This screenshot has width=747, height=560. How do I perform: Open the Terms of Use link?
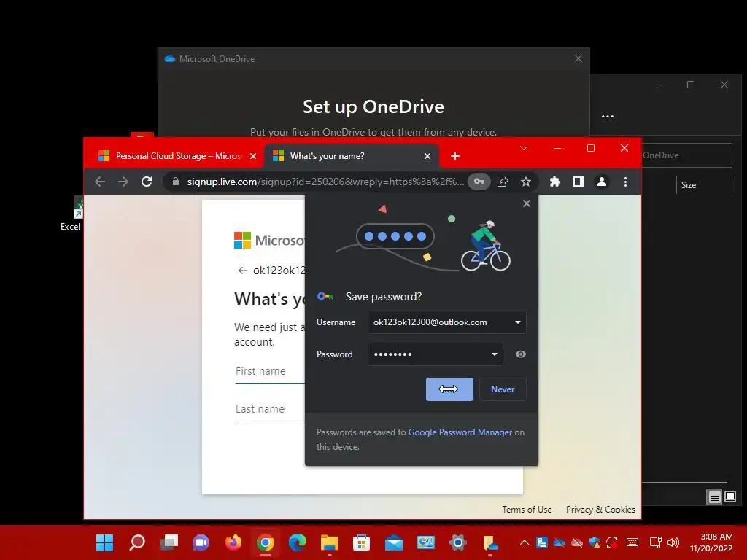[x=527, y=510]
